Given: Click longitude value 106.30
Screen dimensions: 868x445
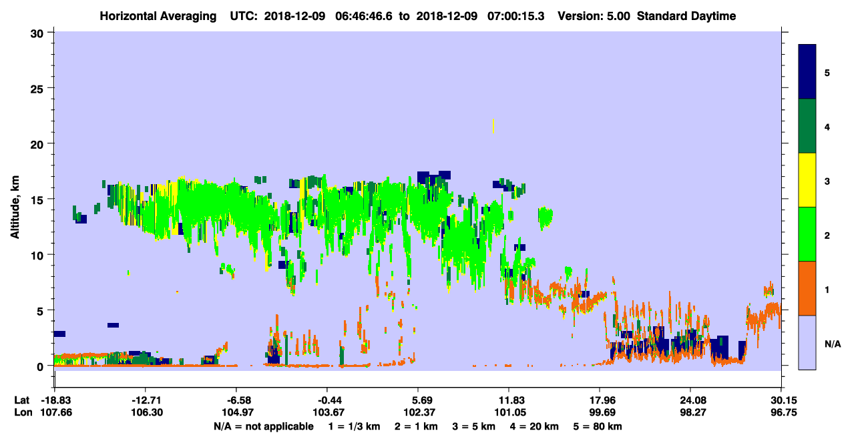Looking at the screenshot, I should pyautogui.click(x=146, y=412).
